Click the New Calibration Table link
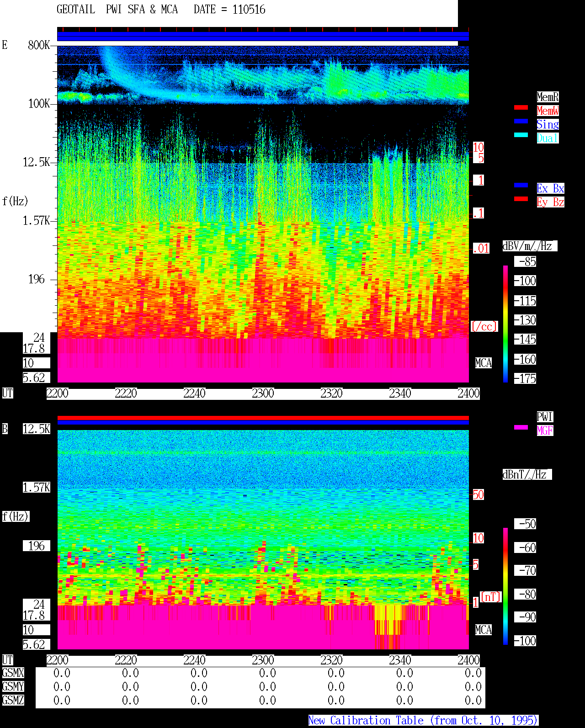Viewport: 585px width, 728px height. tap(423, 720)
